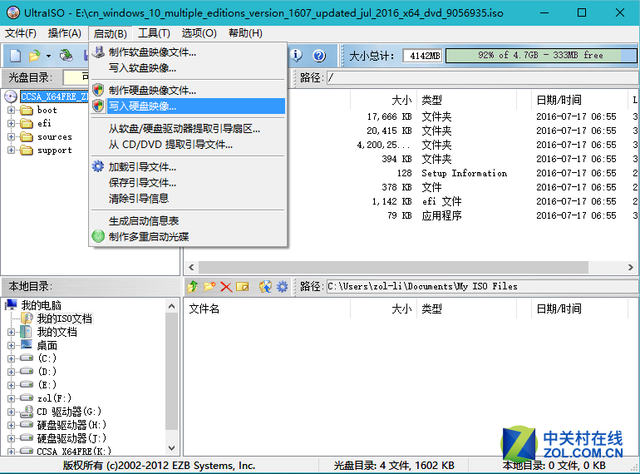Click the disc icon for CCSA_X64FRE volume
Viewport: 640px width, 474px height.
[x=11, y=97]
